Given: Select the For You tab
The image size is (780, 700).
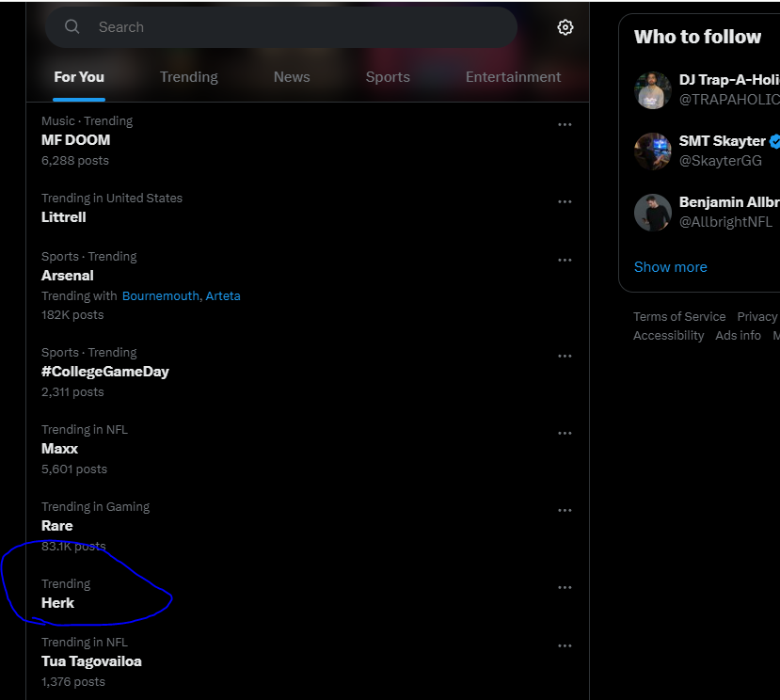Looking at the screenshot, I should [x=79, y=77].
